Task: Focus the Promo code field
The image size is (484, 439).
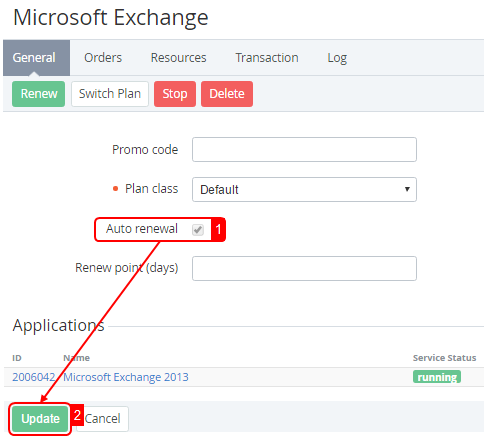Action: pyautogui.click(x=304, y=149)
